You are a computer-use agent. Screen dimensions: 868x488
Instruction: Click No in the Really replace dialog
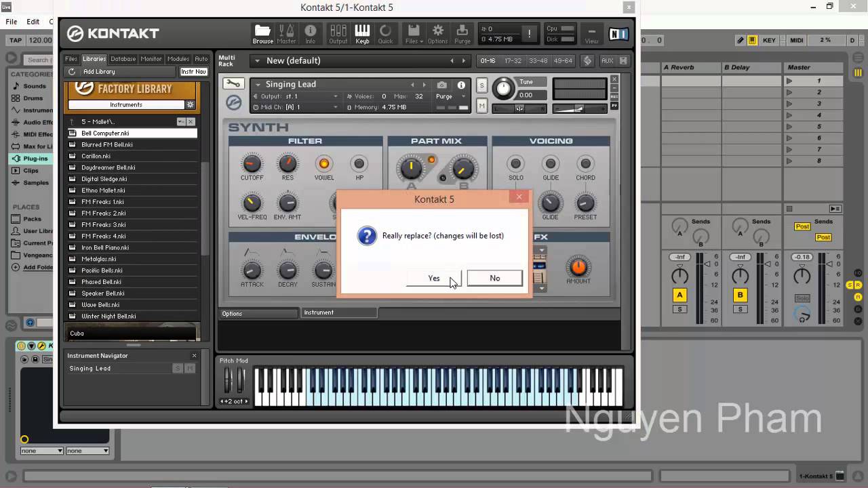[x=495, y=278]
